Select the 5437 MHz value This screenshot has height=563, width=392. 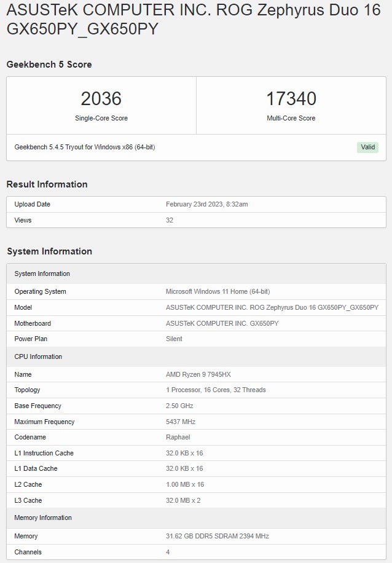pos(181,422)
